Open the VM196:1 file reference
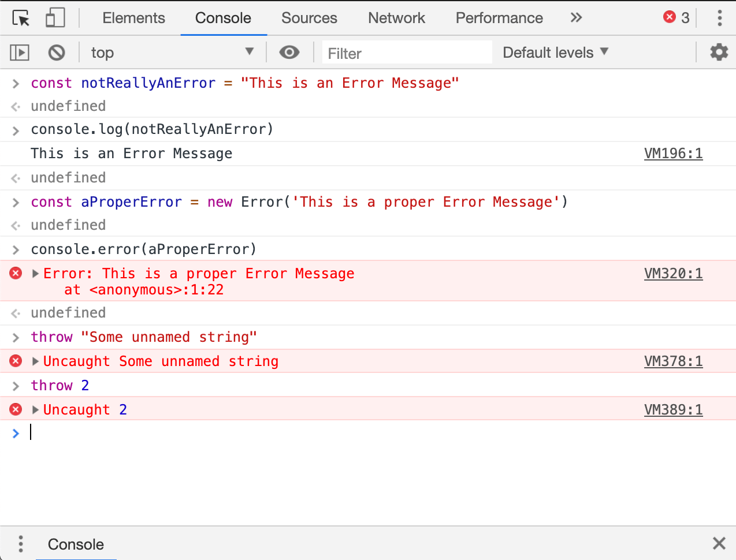The height and width of the screenshot is (560, 736). tap(674, 153)
